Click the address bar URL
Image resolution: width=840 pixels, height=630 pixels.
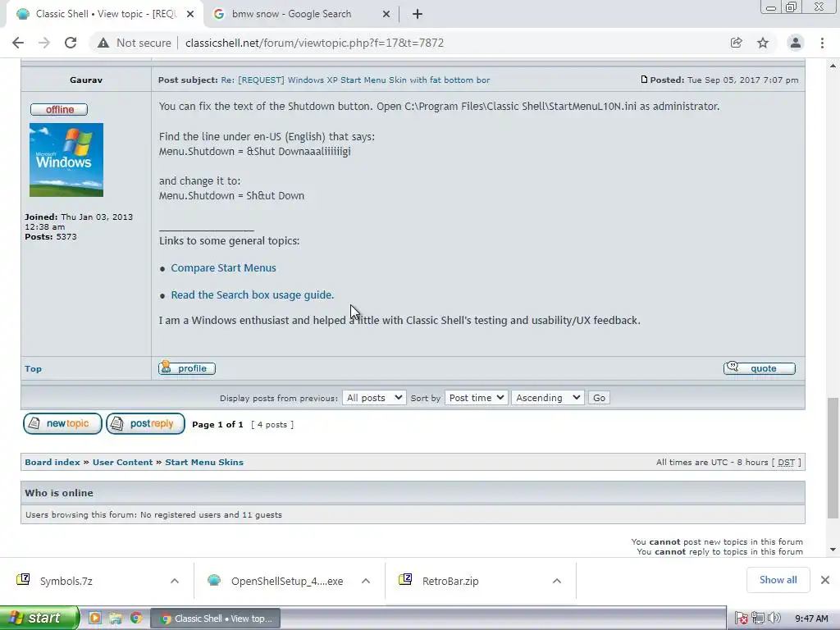click(314, 43)
